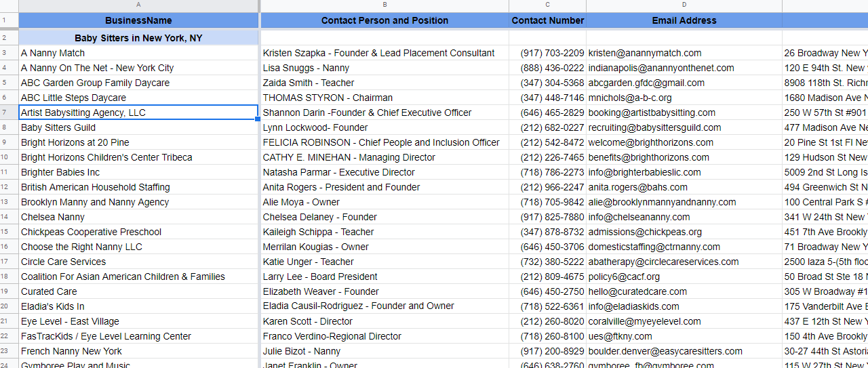This screenshot has height=368, width=868.
Task: Select column B header
Action: coord(384,5)
